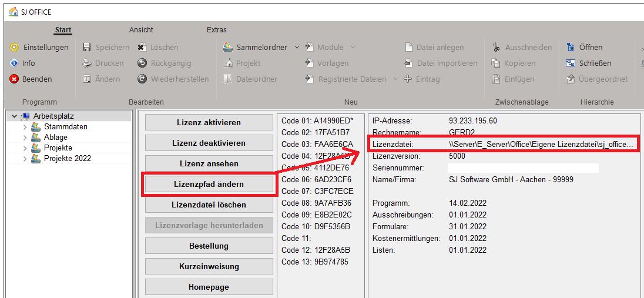Open the Info icon in the ribbon

point(14,63)
